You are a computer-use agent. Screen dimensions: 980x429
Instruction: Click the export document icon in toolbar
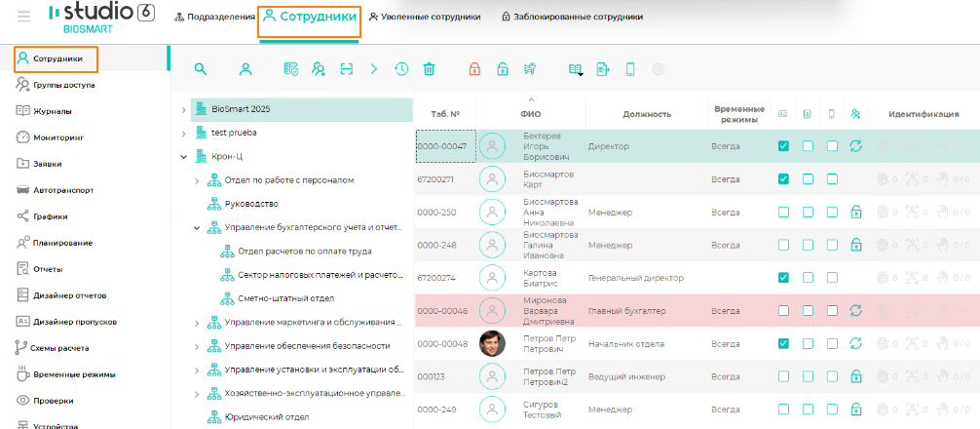coord(603,69)
